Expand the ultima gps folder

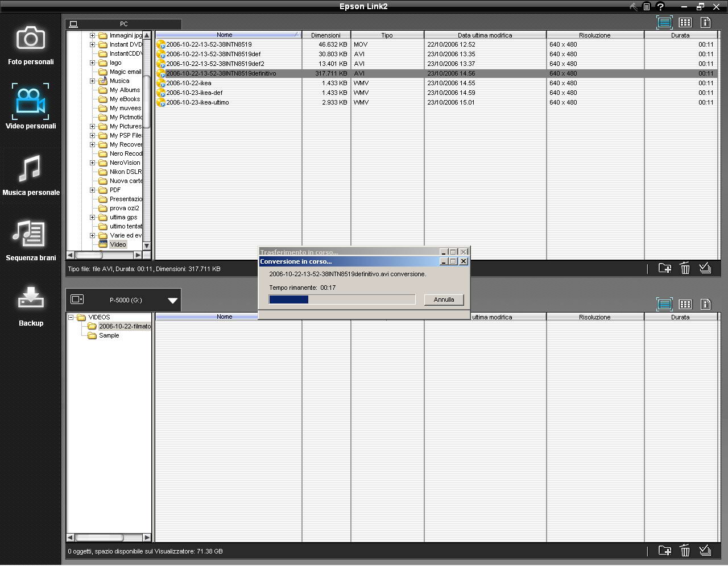tap(92, 217)
